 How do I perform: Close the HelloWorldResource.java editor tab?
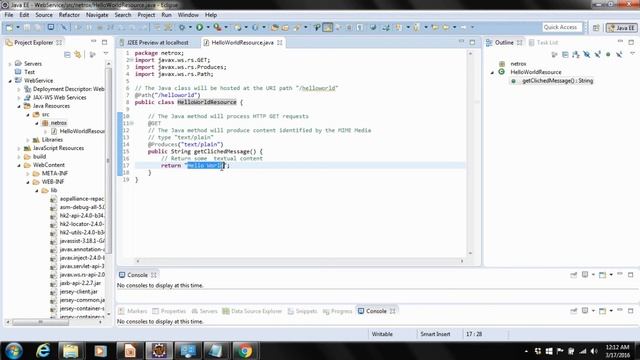pyautogui.click(x=280, y=42)
